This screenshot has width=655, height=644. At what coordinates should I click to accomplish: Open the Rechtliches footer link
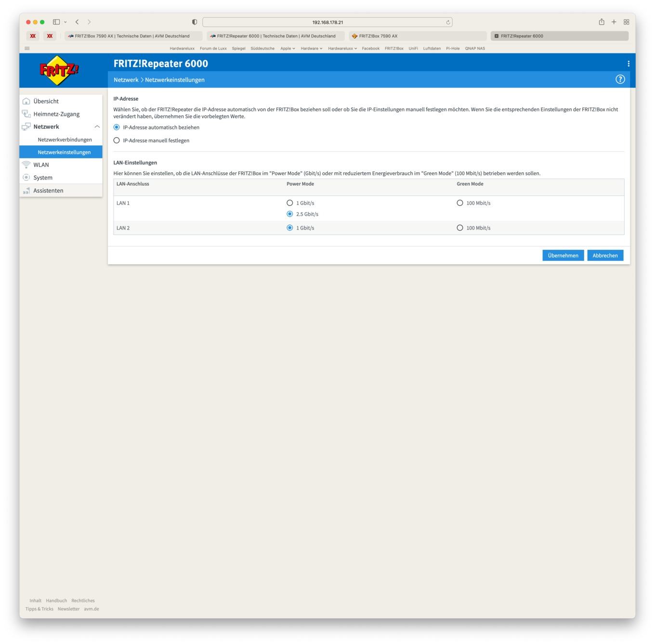(x=83, y=601)
